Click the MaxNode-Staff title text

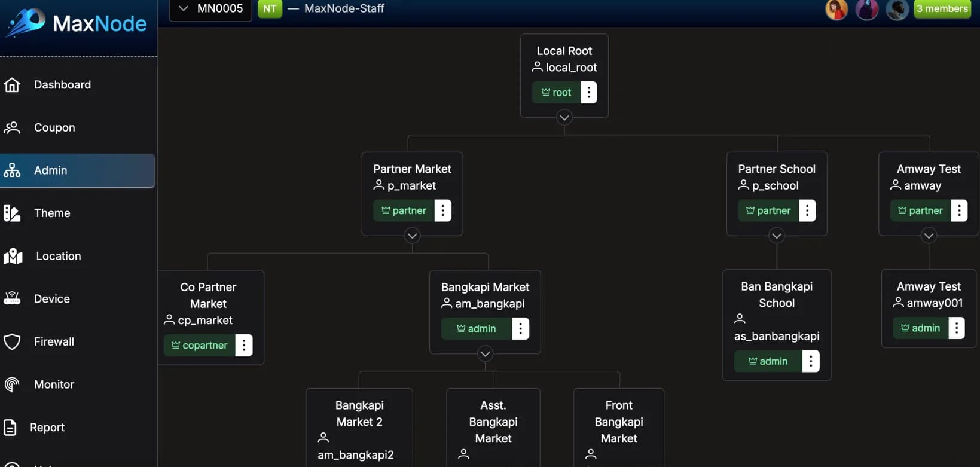coord(344,8)
